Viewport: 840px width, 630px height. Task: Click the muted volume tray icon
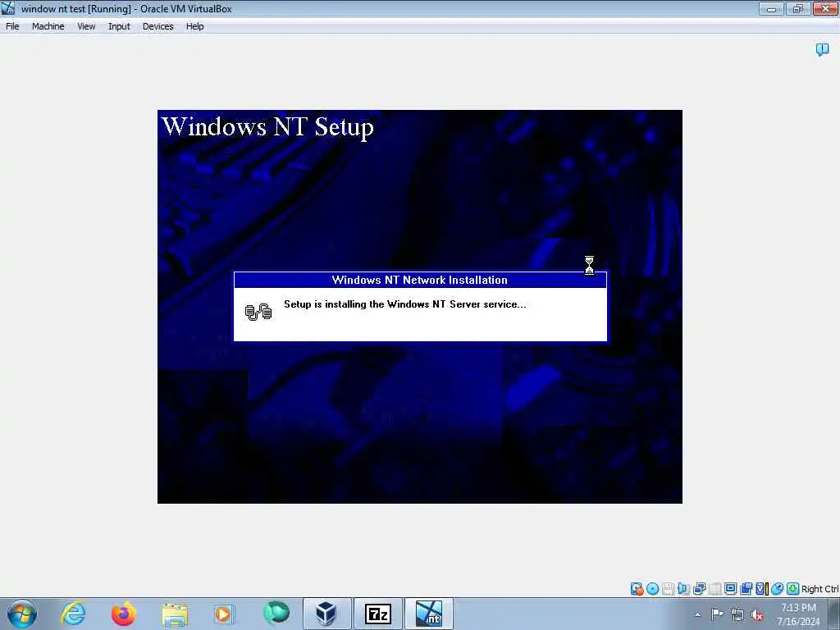(x=757, y=615)
